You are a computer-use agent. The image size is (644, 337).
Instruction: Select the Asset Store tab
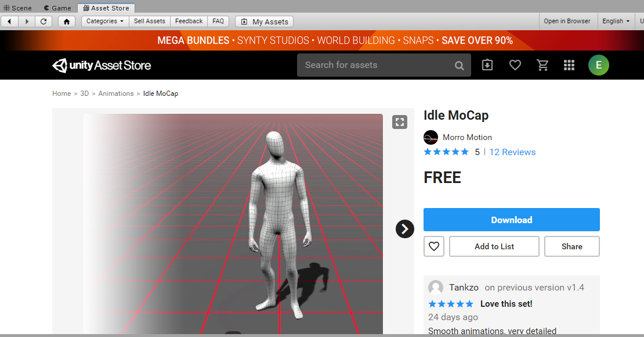click(x=106, y=8)
